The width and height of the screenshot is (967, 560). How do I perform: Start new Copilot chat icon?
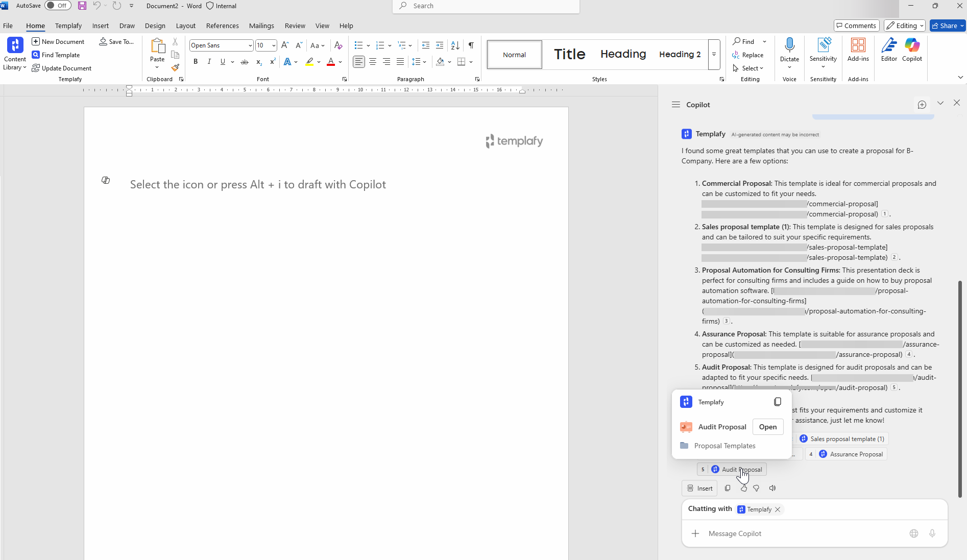point(922,105)
